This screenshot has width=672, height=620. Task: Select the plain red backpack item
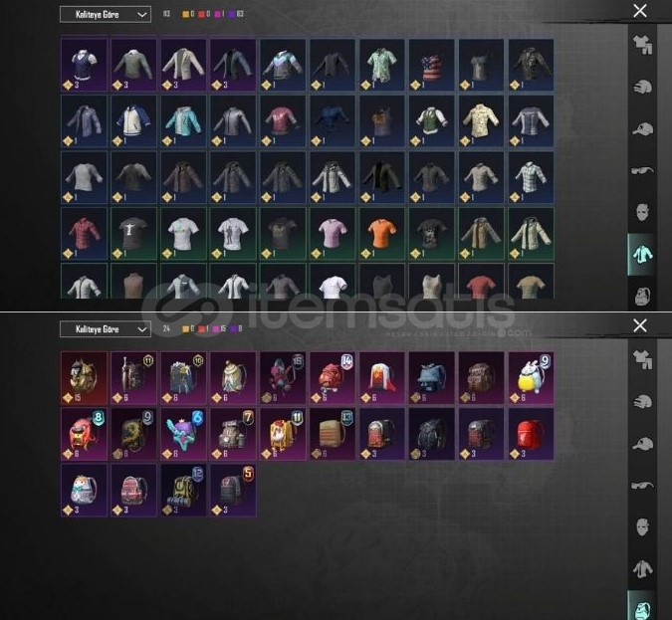click(531, 434)
